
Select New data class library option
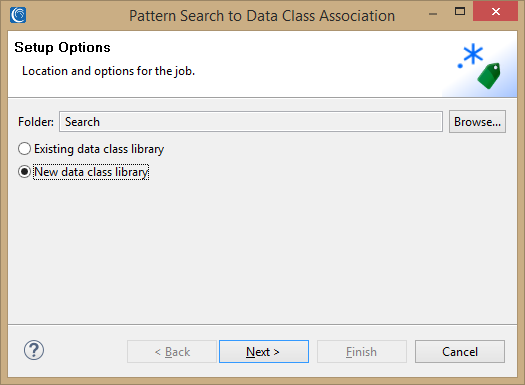[83, 172]
